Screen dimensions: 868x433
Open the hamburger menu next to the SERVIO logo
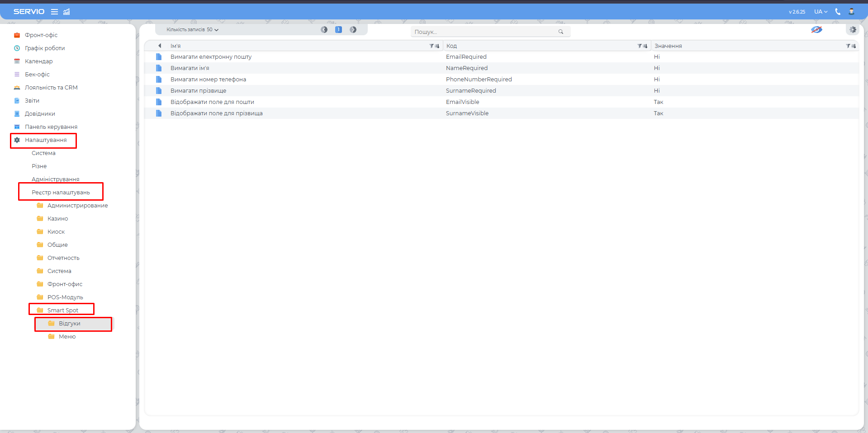coord(54,12)
